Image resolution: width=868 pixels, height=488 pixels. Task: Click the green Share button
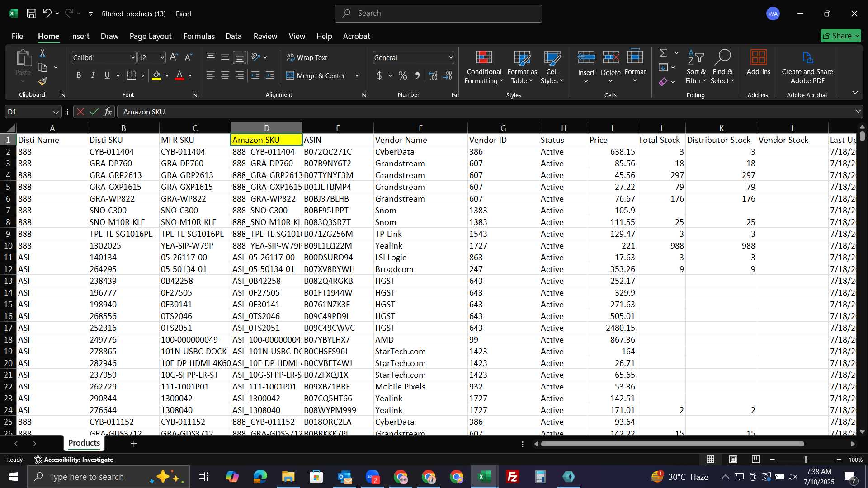pyautogui.click(x=840, y=36)
